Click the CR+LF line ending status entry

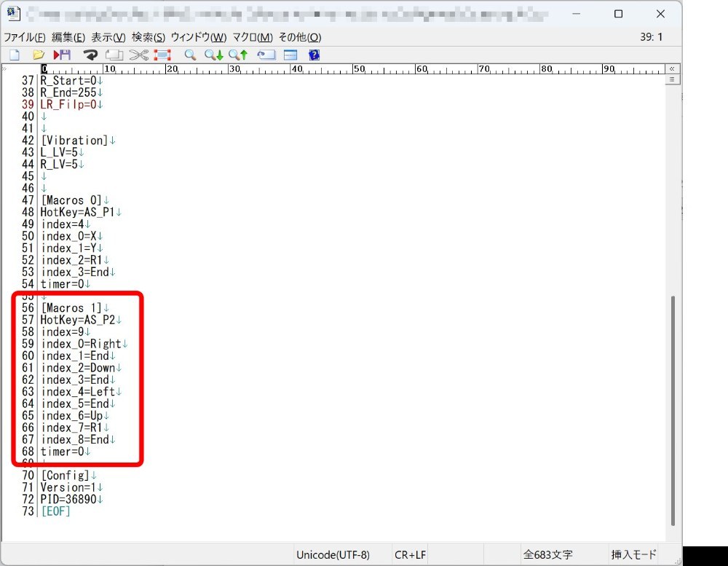tap(410, 555)
